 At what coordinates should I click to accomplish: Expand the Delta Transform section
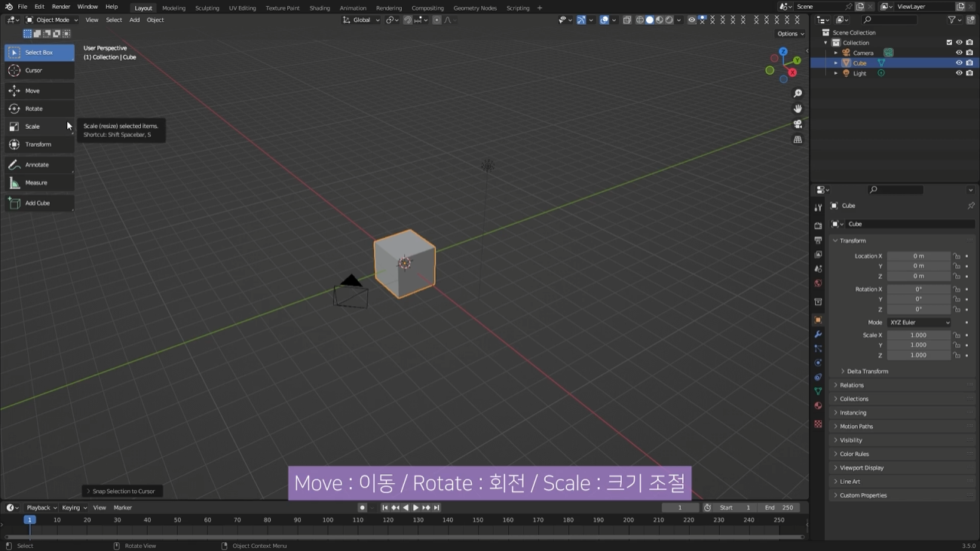[867, 372]
